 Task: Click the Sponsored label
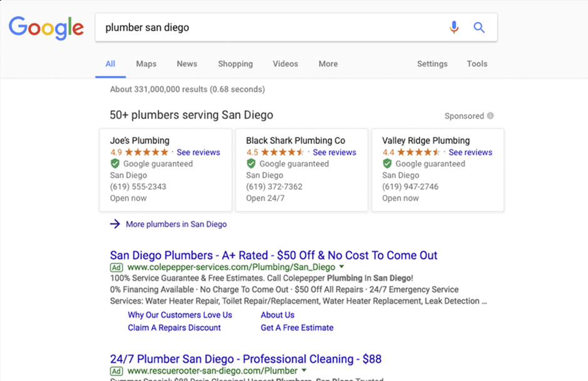click(464, 116)
